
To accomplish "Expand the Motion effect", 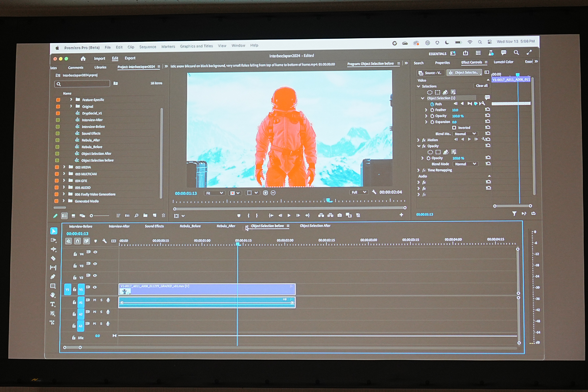I will pos(418,140).
